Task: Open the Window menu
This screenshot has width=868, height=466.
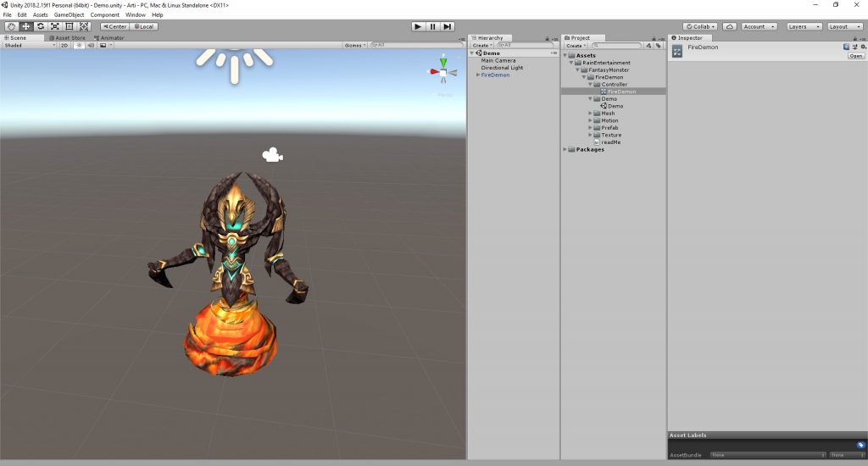Action: tap(135, 15)
